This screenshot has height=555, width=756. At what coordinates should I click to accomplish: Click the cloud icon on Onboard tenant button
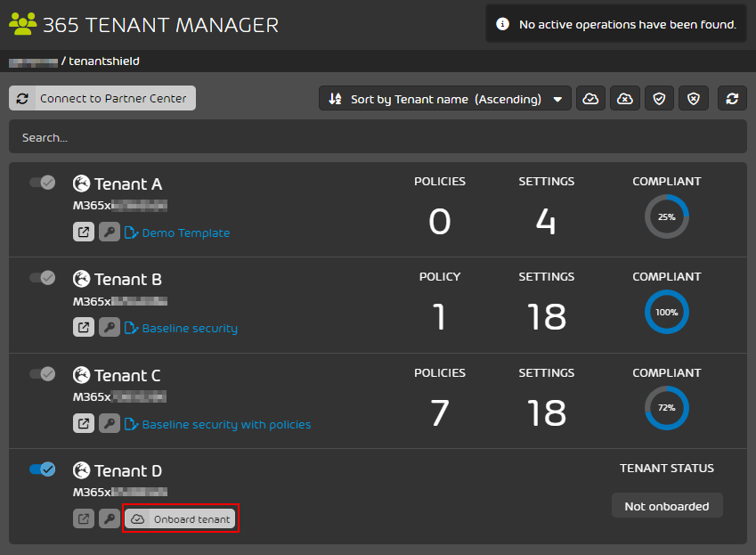click(137, 518)
